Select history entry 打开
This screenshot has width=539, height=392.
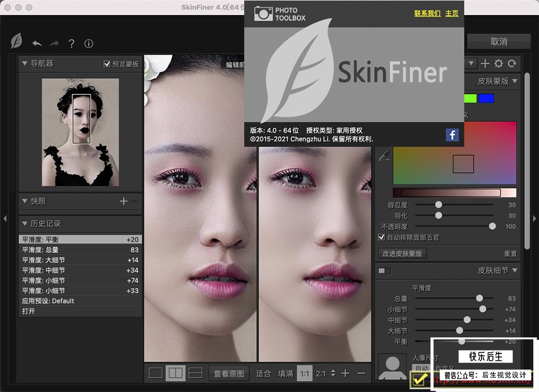[x=80, y=311]
